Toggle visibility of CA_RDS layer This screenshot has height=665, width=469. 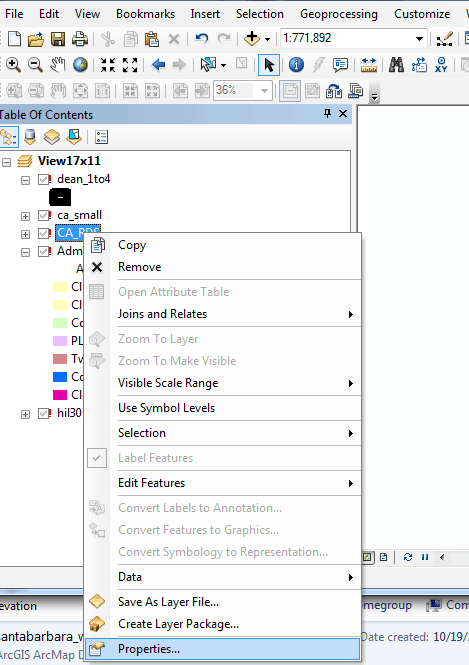point(44,233)
